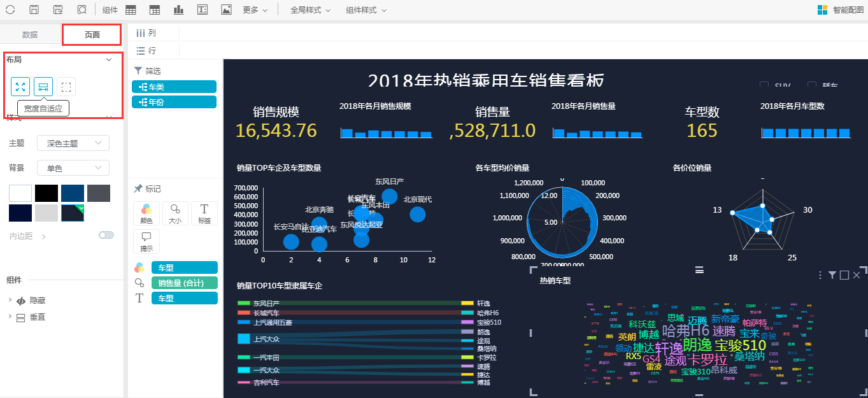Click the 大小 mark button

(175, 213)
